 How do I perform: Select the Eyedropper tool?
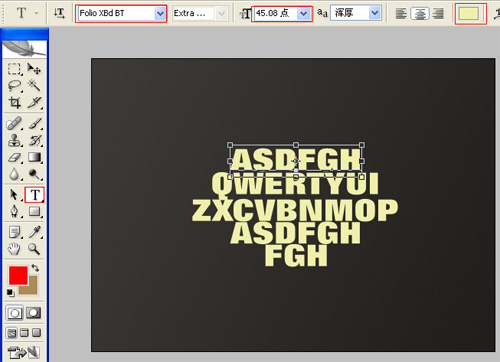point(34,232)
